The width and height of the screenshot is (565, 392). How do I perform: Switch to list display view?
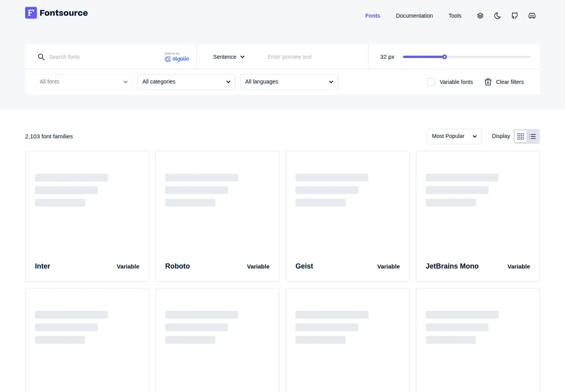point(533,136)
